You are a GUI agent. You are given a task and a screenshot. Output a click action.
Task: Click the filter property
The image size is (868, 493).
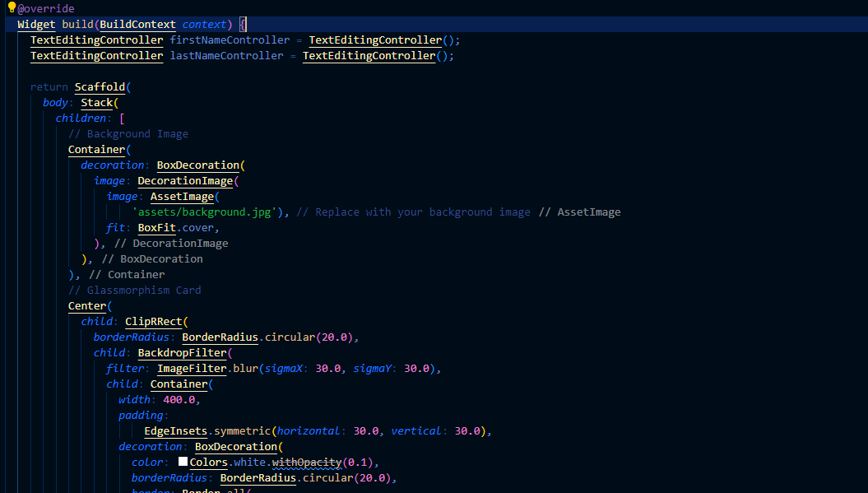pos(125,369)
